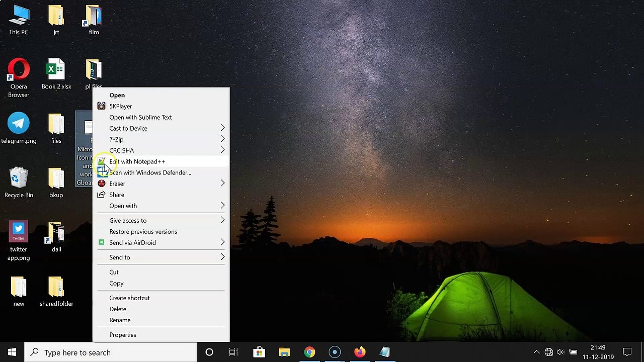
Task: Open the Action Center notifications
Action: 627,352
